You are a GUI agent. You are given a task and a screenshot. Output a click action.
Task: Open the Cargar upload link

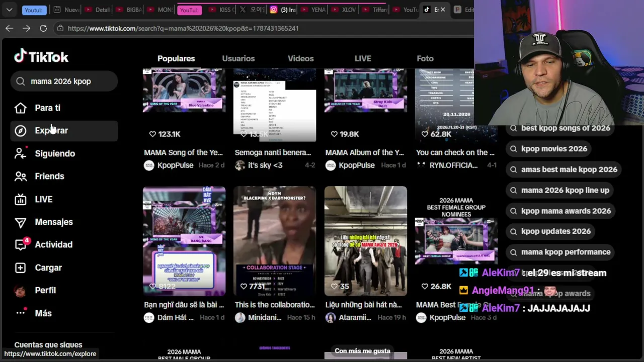[x=48, y=267]
